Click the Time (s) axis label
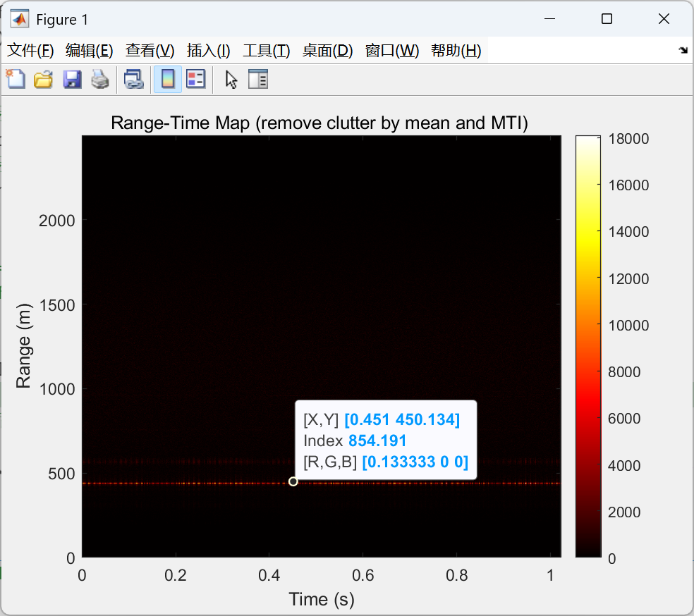Viewport: 694px width, 616px height. (x=322, y=599)
